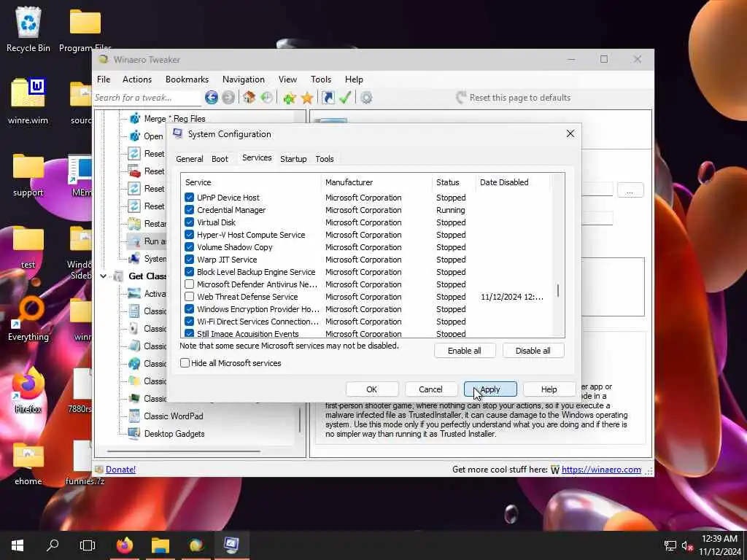
Task: Click the blue back arrow in Winaero toolbar
Action: [212, 98]
